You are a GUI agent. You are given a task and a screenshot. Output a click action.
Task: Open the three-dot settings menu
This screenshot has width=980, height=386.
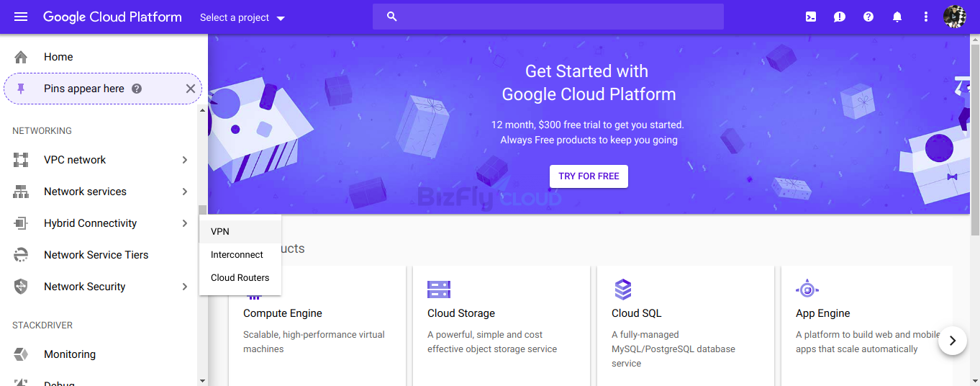coord(926,17)
